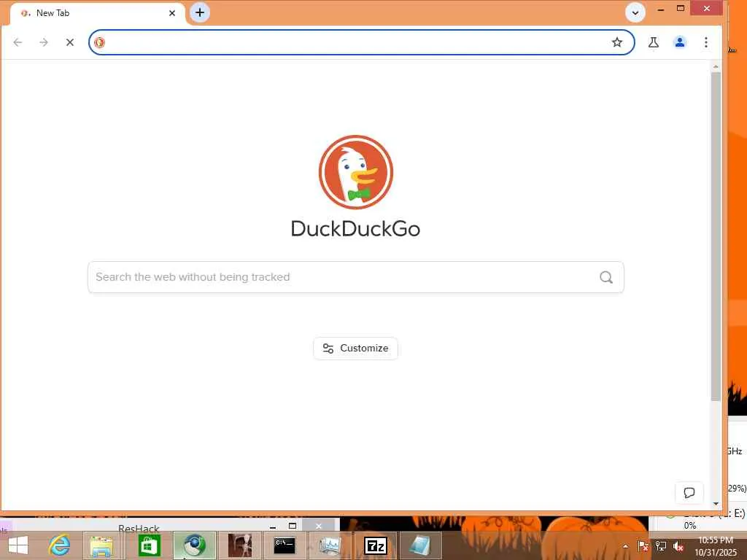Open the Resource Monitor chart taskbar icon
The height and width of the screenshot is (560, 747).
click(x=330, y=545)
